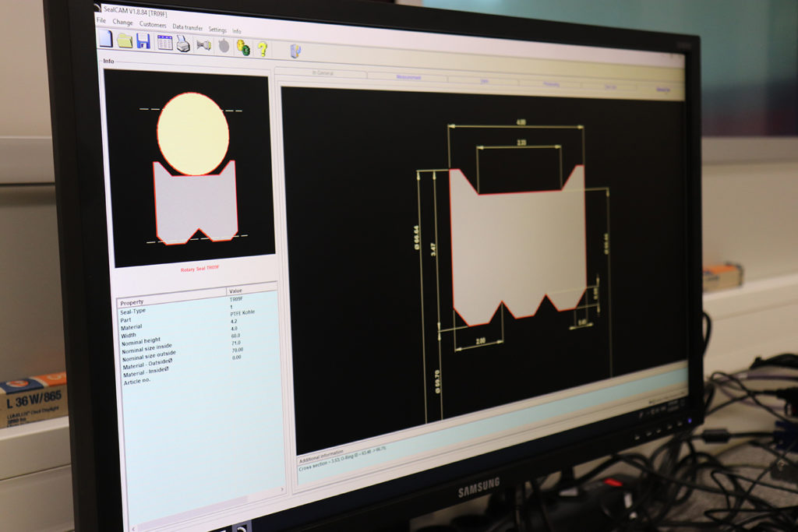Click the rotary seal preview thumbnail
The height and width of the screenshot is (532, 798).
click(x=192, y=168)
